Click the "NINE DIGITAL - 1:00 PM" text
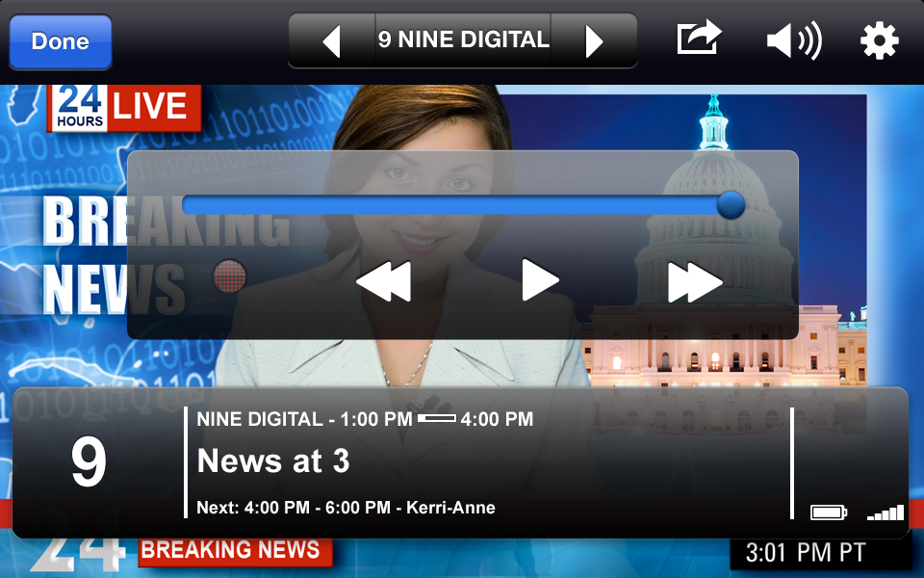 [305, 419]
